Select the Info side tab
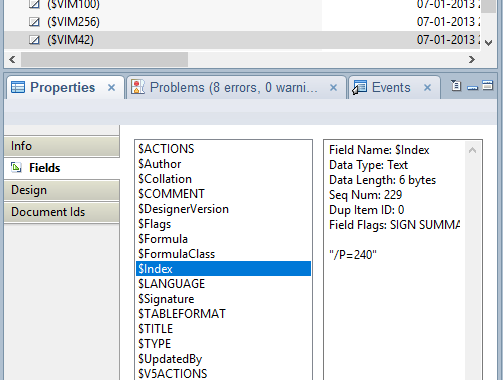This screenshot has width=503, height=380. point(62,146)
